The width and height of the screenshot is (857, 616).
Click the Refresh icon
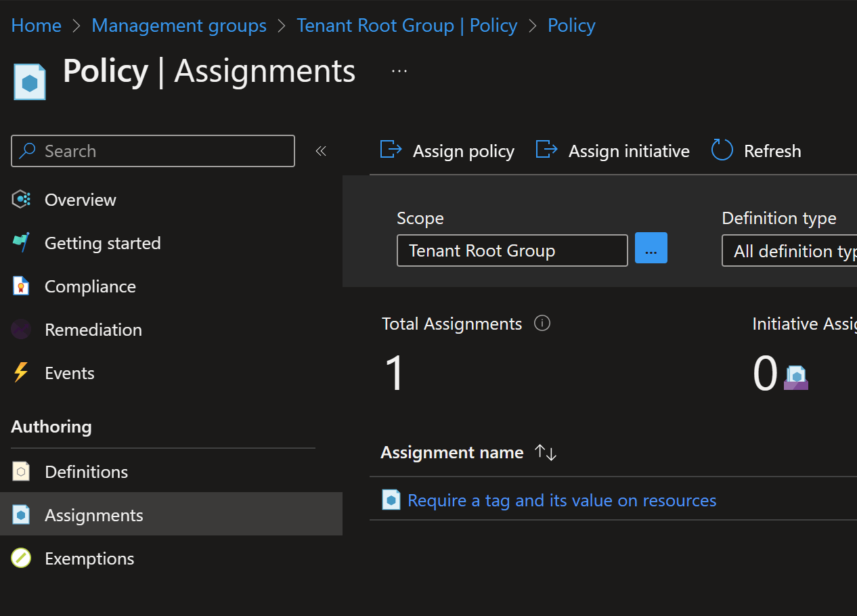[x=722, y=150]
